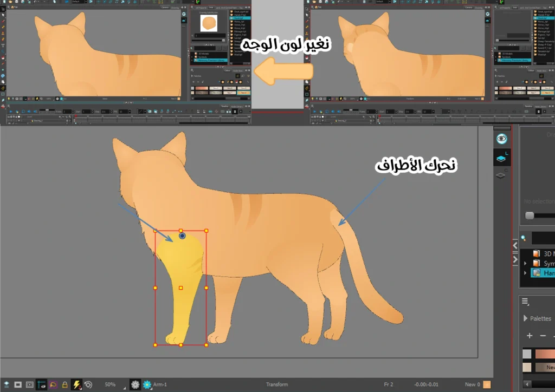Expand the Palettes section triangle
555x392 pixels.
(x=525, y=318)
